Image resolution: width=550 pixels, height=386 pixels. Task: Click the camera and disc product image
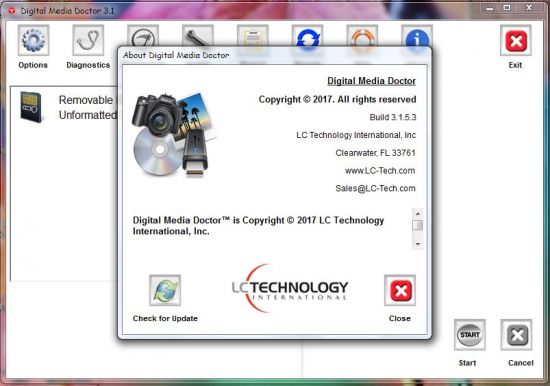(174, 135)
